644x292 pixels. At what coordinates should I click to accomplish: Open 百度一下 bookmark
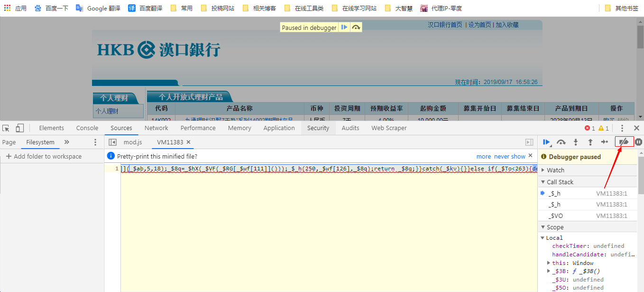51,8
